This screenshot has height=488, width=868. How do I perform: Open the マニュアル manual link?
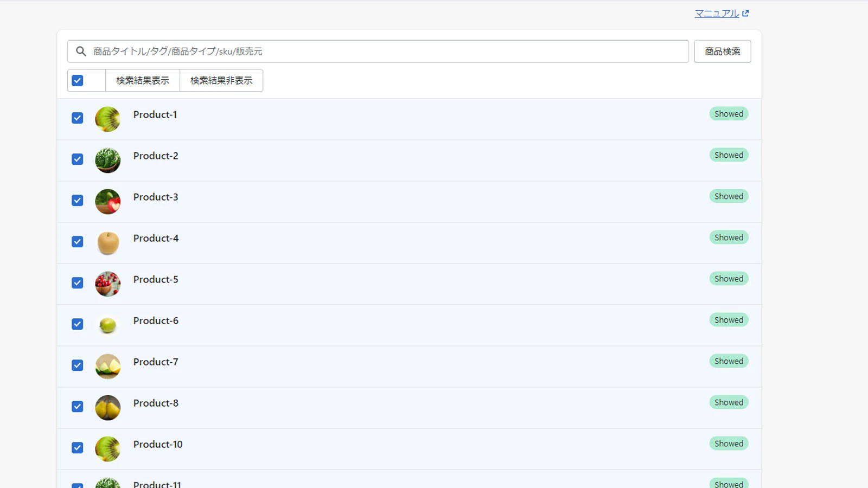(716, 14)
